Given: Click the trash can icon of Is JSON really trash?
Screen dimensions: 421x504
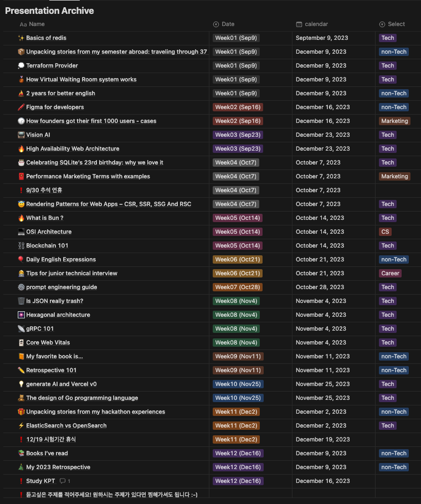Looking at the screenshot, I should pos(21,301).
